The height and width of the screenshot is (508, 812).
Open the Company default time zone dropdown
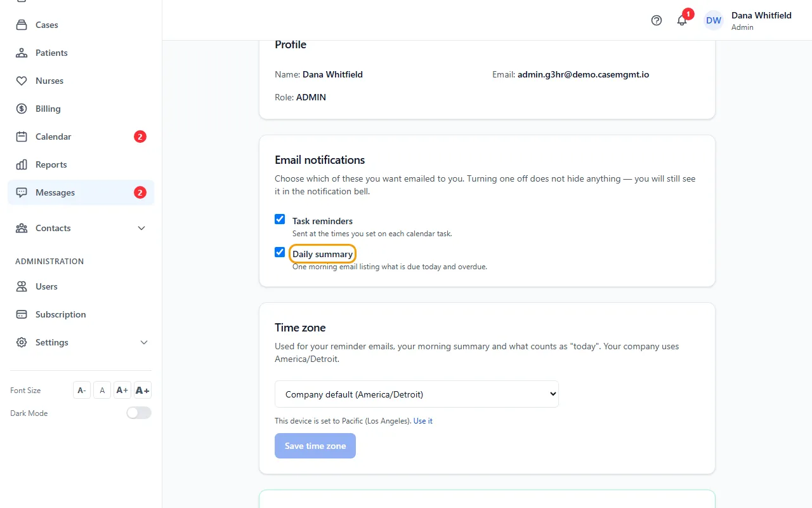pyautogui.click(x=417, y=394)
